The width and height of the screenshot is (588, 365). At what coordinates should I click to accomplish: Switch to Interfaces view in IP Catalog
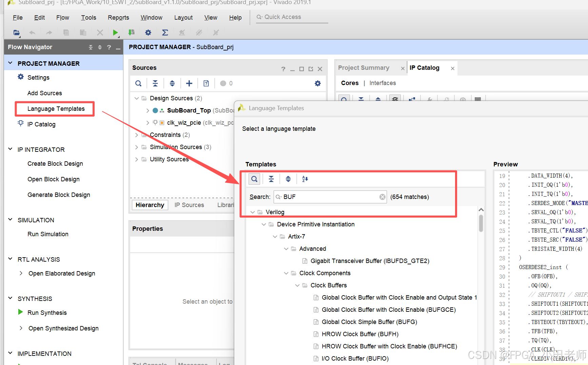pyautogui.click(x=383, y=83)
